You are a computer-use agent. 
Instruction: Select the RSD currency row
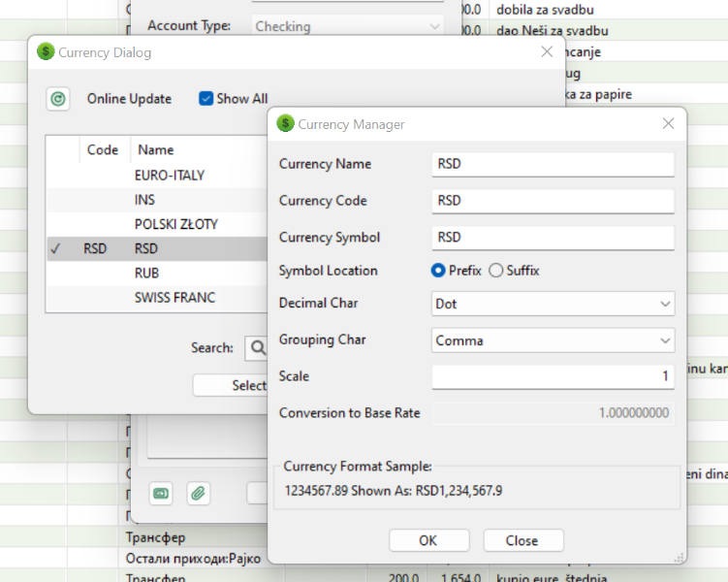[x=157, y=249]
